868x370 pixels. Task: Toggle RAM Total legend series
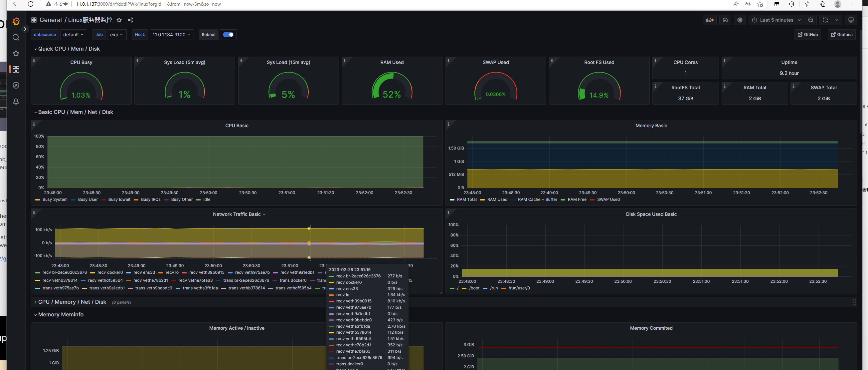[467, 199]
